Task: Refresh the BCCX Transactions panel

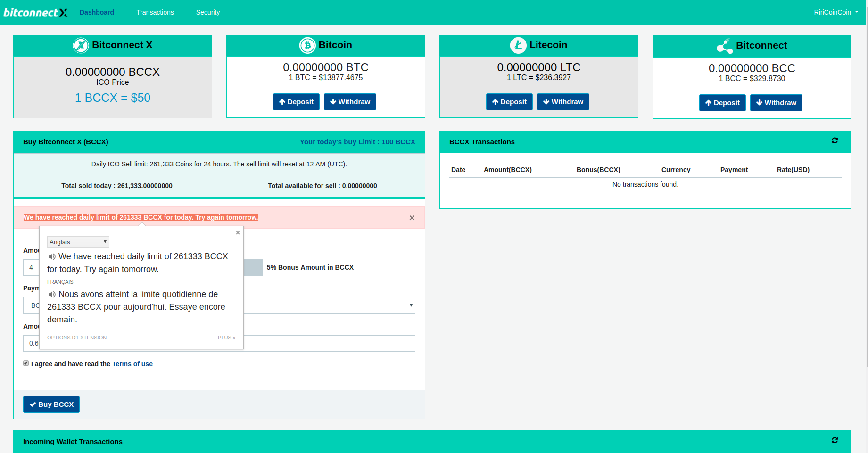Action: (x=835, y=140)
